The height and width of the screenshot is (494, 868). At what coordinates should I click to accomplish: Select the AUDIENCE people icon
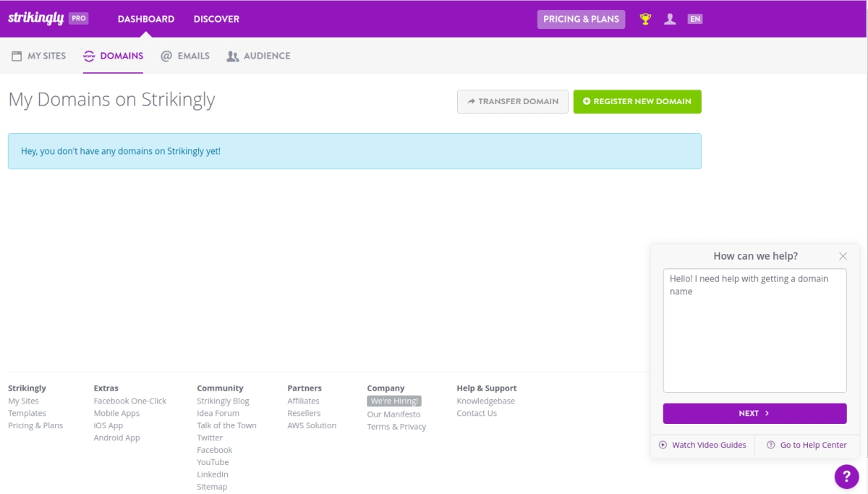pos(231,55)
